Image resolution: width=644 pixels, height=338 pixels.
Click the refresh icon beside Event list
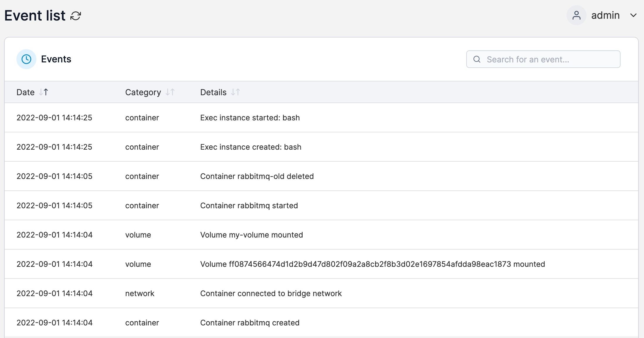[x=76, y=16]
